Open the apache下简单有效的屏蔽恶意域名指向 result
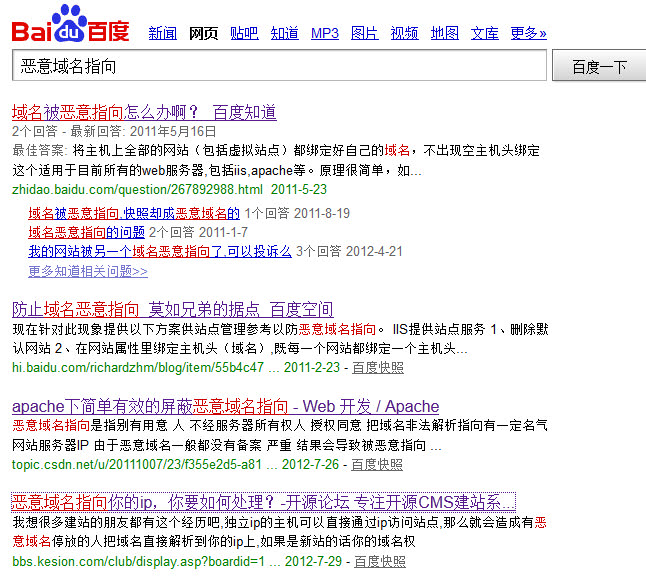This screenshot has width=646, height=581. 225,406
